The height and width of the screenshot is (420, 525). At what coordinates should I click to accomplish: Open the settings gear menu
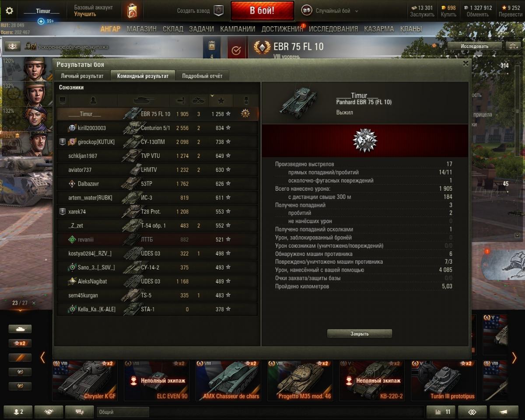[9, 11]
